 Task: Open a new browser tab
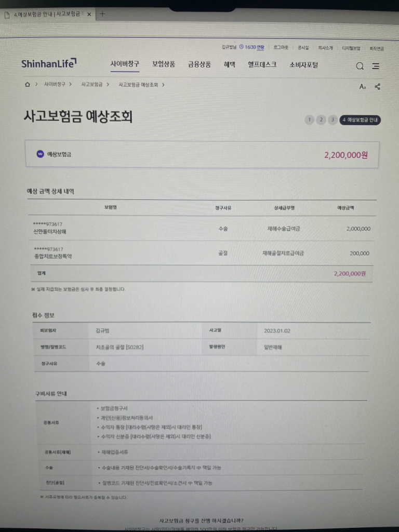pos(102,14)
